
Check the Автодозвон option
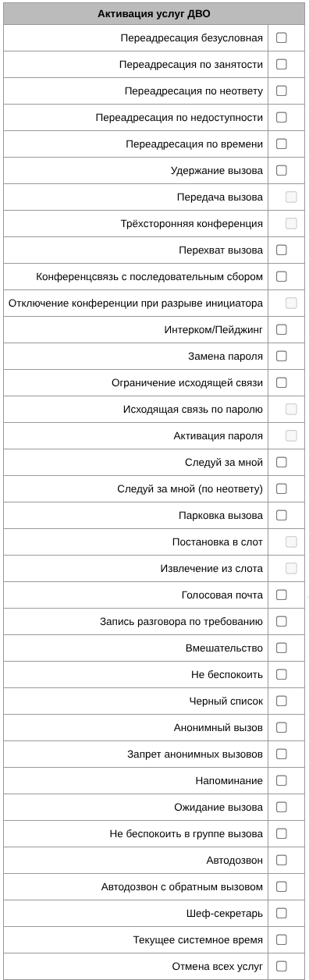point(282,860)
